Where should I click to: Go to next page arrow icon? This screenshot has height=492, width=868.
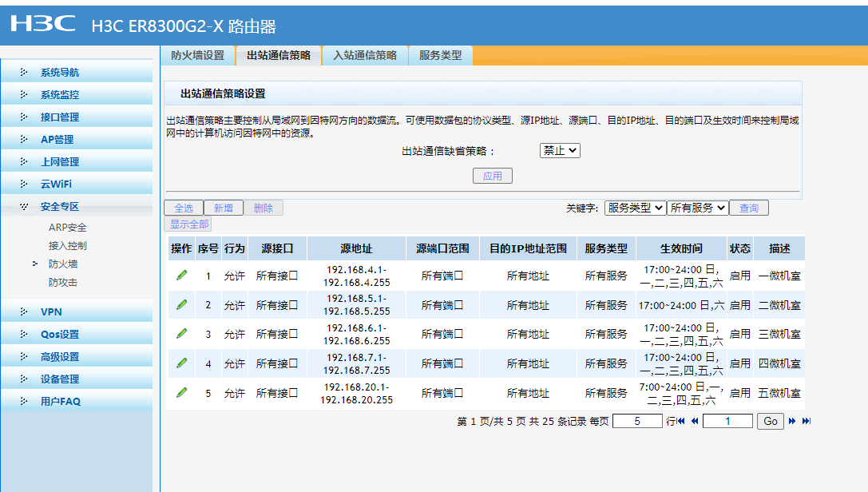point(792,421)
